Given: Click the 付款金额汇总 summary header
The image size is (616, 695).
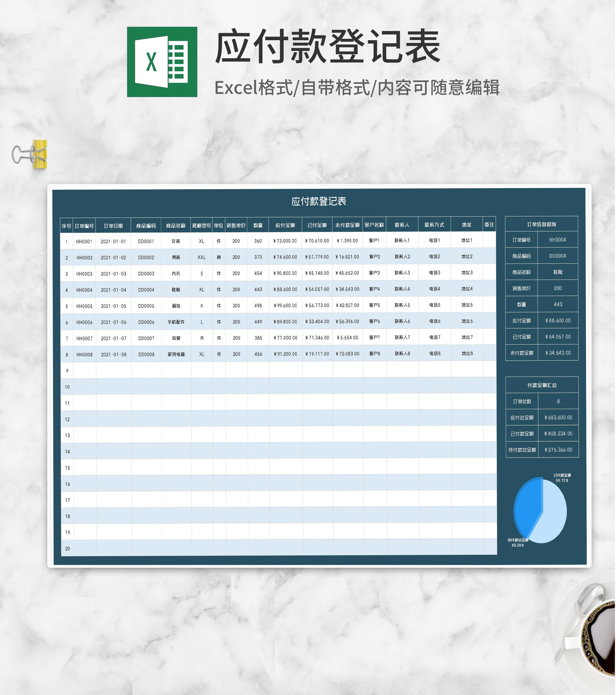Looking at the screenshot, I should [542, 385].
